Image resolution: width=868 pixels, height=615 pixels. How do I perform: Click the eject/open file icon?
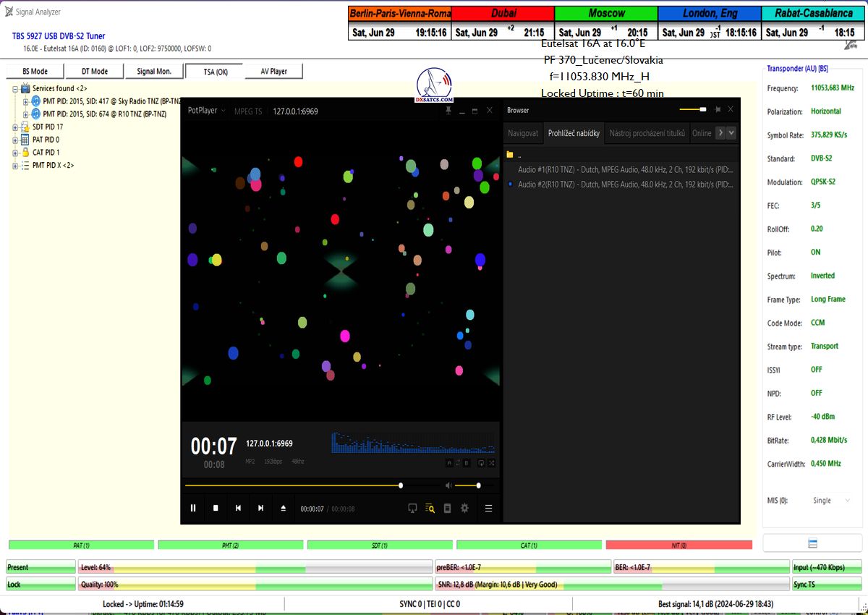[283, 508]
